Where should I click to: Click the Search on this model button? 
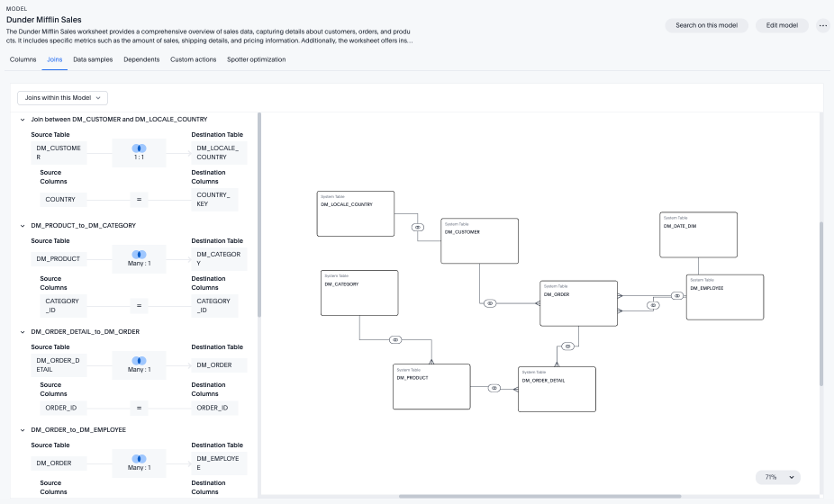click(706, 25)
